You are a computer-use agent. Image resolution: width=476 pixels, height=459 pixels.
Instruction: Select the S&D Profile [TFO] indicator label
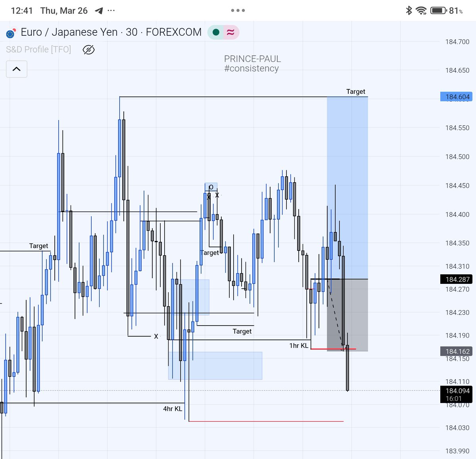(38, 49)
